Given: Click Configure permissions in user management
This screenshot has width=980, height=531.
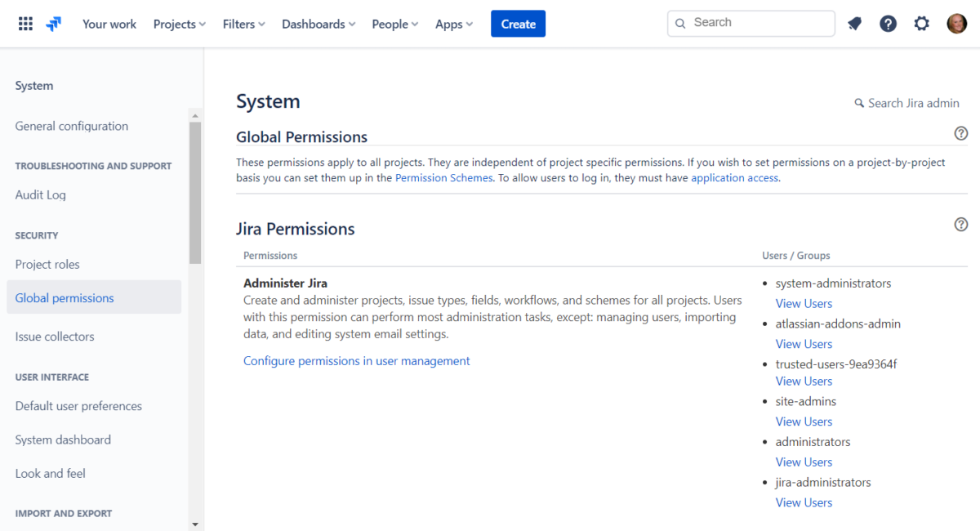Looking at the screenshot, I should (356, 360).
